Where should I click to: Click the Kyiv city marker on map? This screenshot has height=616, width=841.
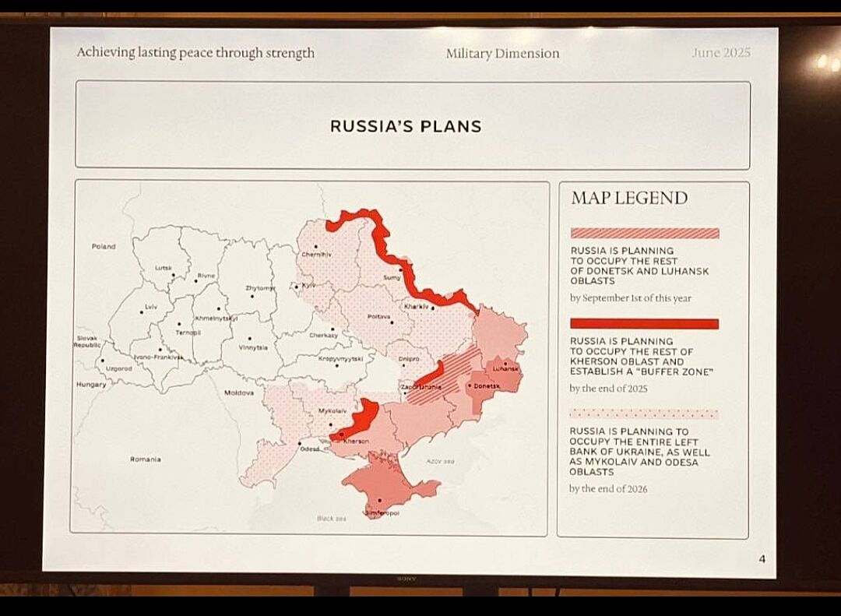pos(297,287)
